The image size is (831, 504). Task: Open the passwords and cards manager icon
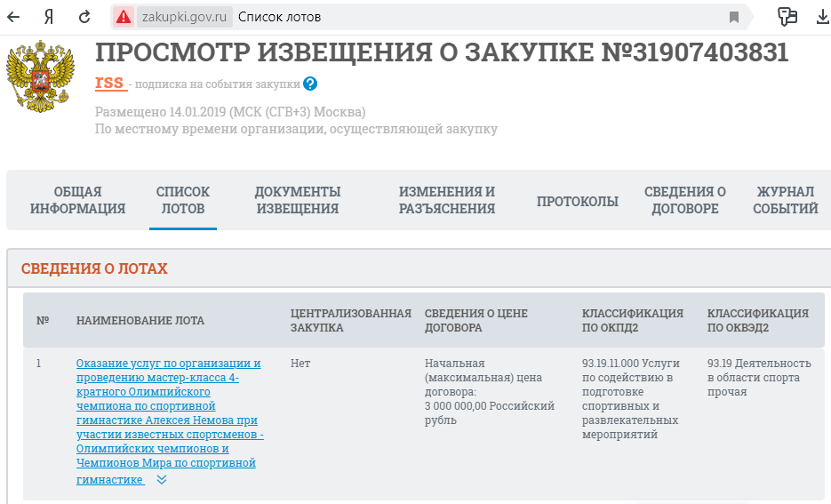786,17
